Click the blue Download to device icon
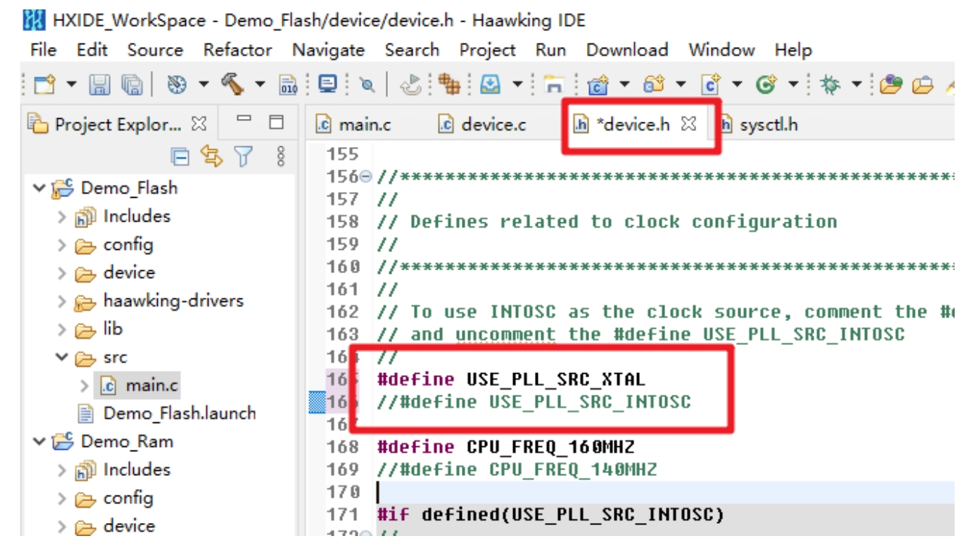 coord(490,85)
